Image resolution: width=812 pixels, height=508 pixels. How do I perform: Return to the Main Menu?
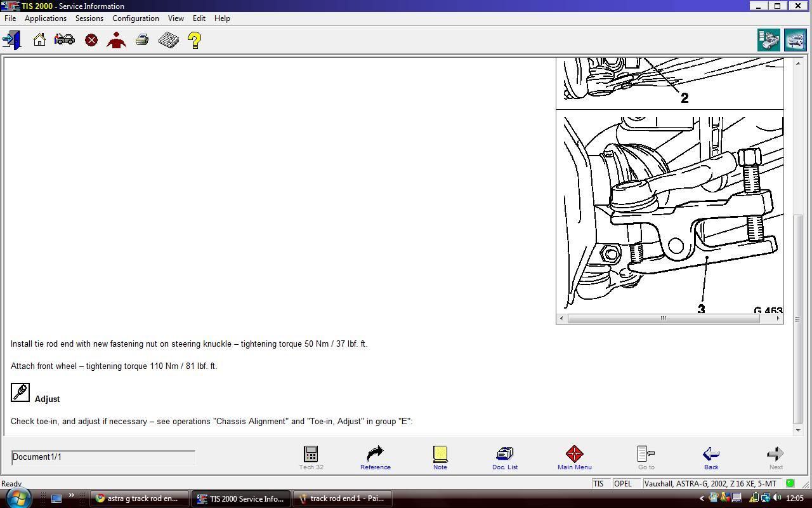click(574, 457)
